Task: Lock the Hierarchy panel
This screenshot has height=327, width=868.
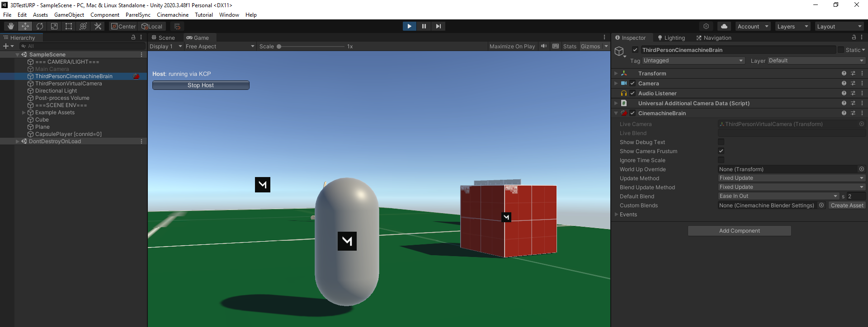Action: click(133, 37)
